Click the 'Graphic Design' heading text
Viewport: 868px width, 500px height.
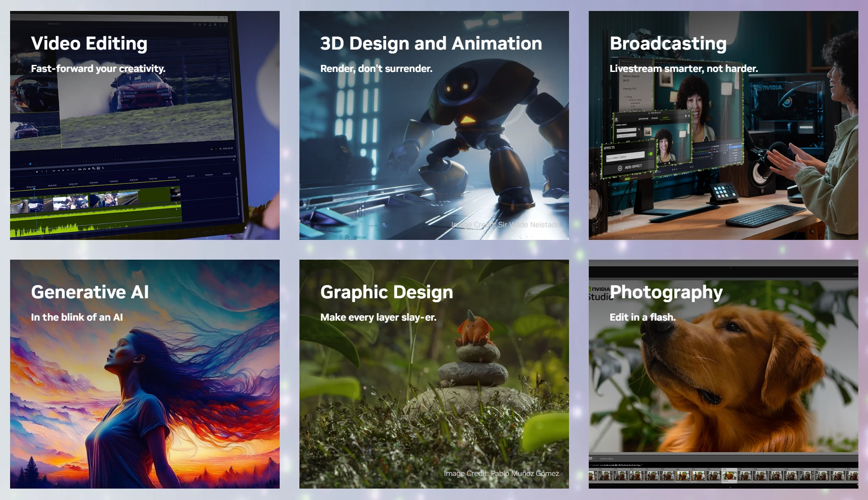pyautogui.click(x=387, y=292)
